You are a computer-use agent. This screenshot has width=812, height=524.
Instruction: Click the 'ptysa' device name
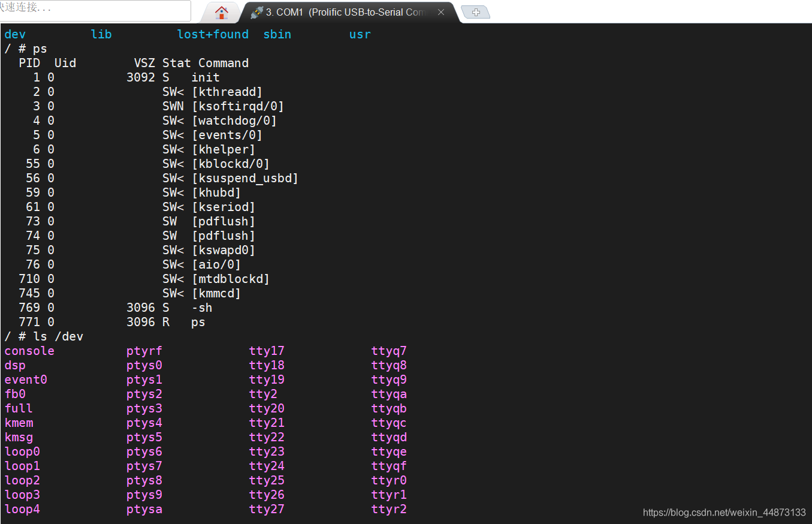tap(144, 509)
